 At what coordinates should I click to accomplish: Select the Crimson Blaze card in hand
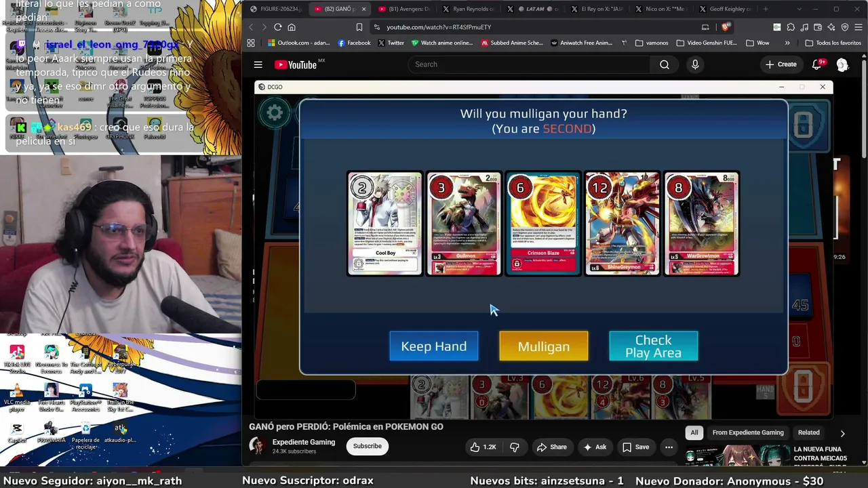tap(543, 224)
